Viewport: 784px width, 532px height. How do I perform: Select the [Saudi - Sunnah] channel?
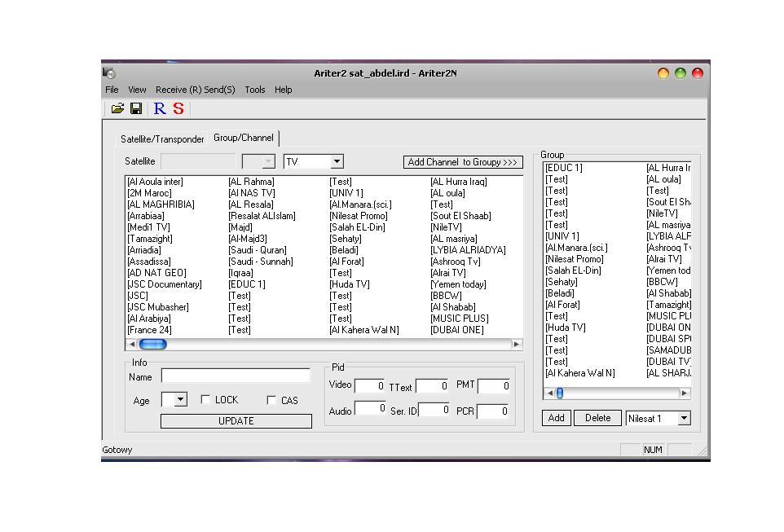coord(261,262)
